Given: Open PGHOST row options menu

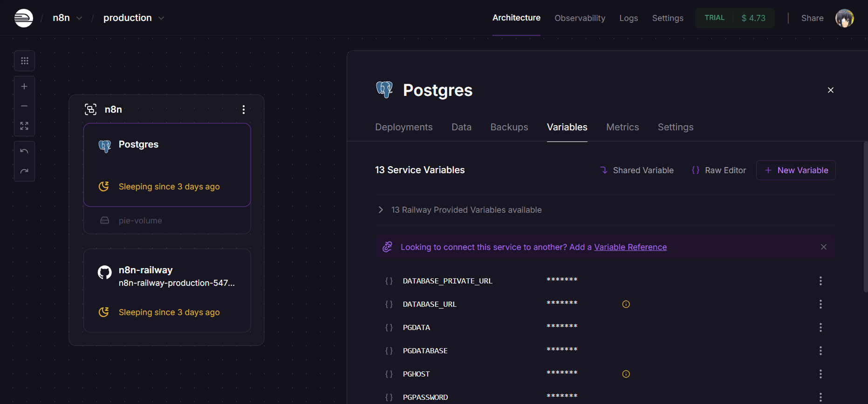Looking at the screenshot, I should click(x=820, y=374).
